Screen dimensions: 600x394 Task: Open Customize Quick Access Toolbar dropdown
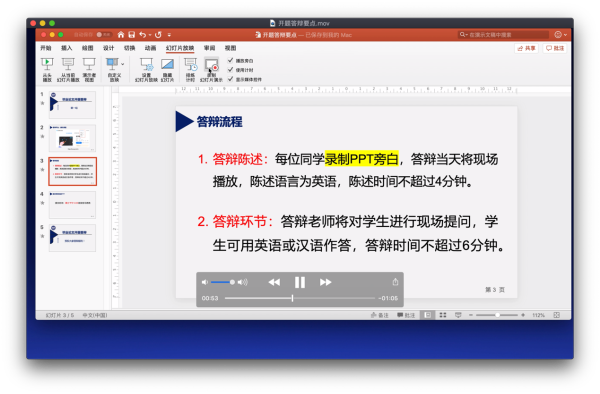pos(169,35)
